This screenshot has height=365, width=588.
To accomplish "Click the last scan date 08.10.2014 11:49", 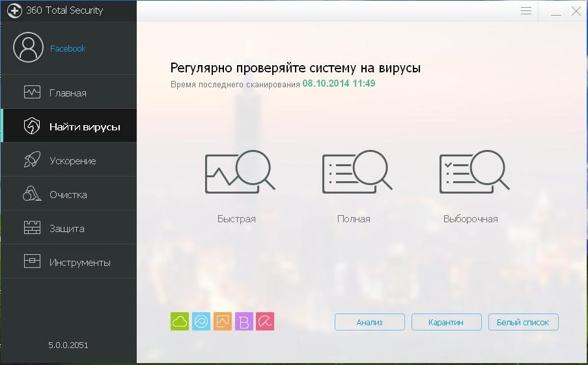I will tap(339, 83).
